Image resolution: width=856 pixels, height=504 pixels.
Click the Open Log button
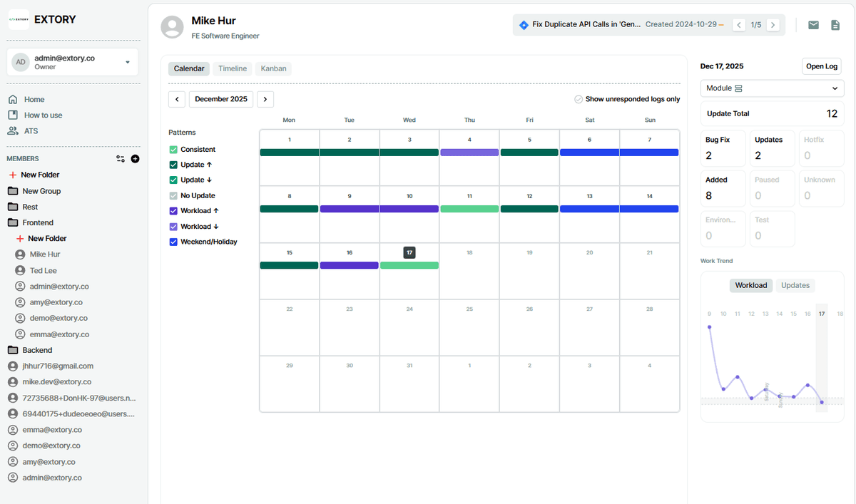822,66
